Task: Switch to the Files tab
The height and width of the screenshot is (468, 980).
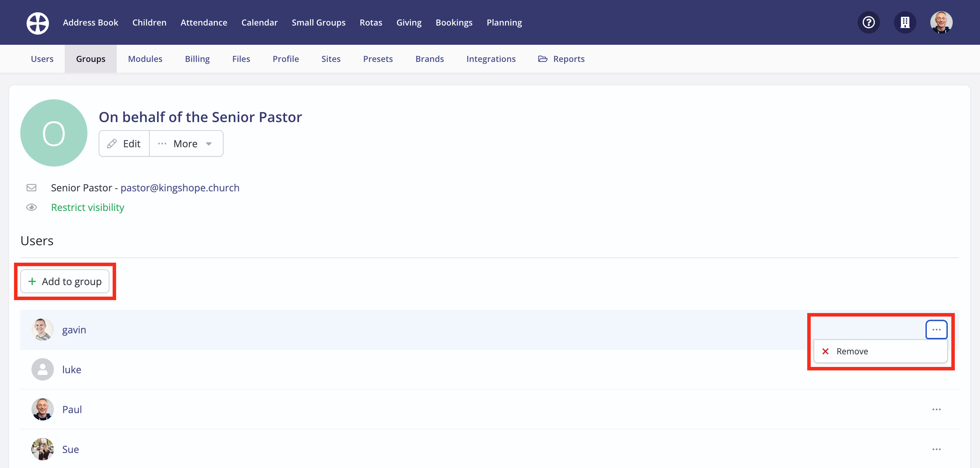Action: click(241, 59)
